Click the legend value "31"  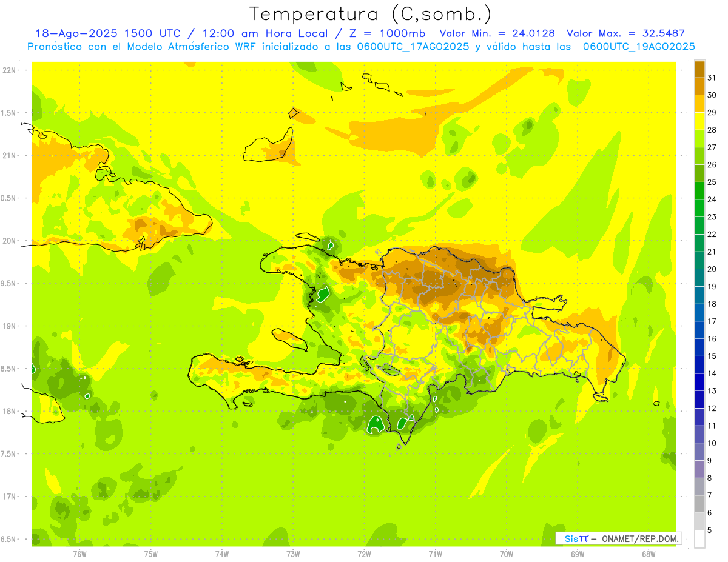[712, 77]
